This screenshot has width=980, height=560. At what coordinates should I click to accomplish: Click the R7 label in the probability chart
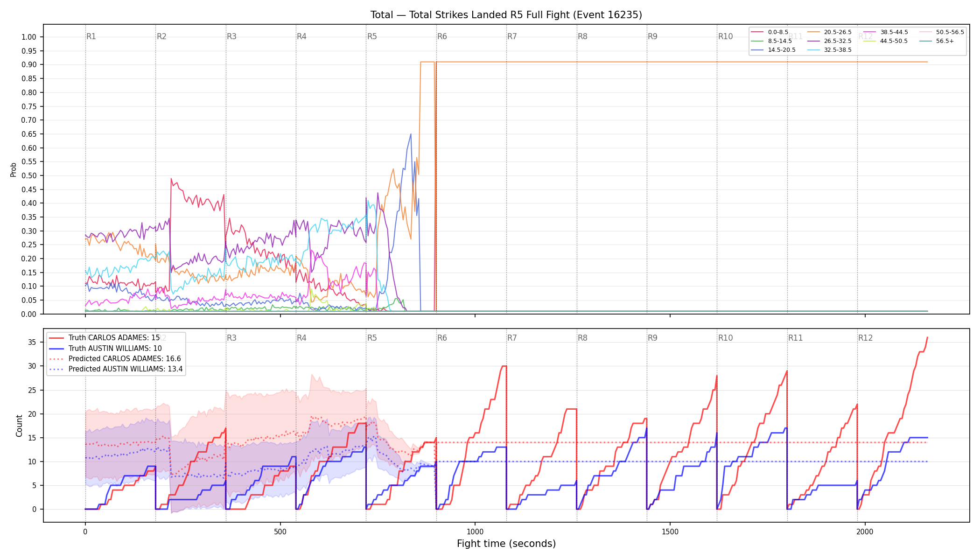(x=512, y=36)
